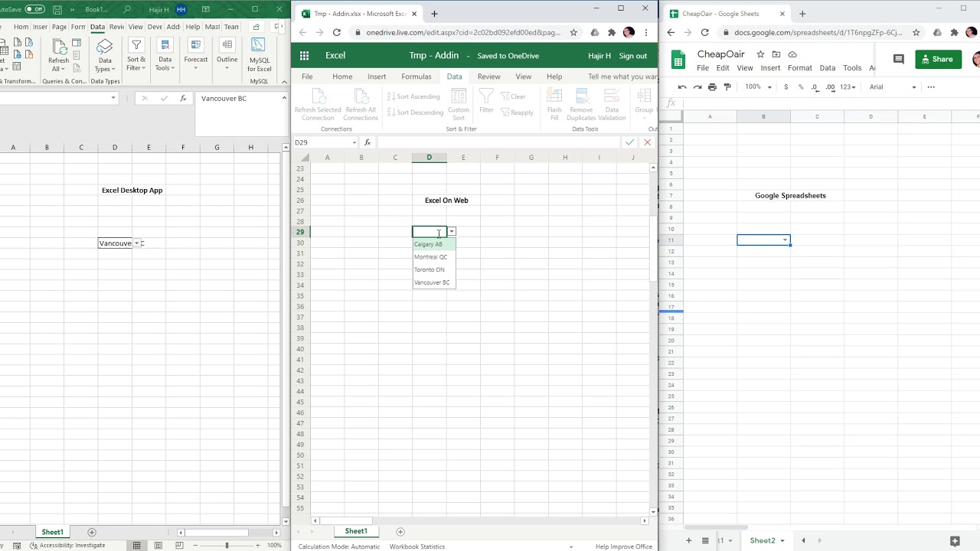Image resolution: width=980 pixels, height=551 pixels.
Task: Star the CheapOair spreadsheet
Action: coord(760,54)
